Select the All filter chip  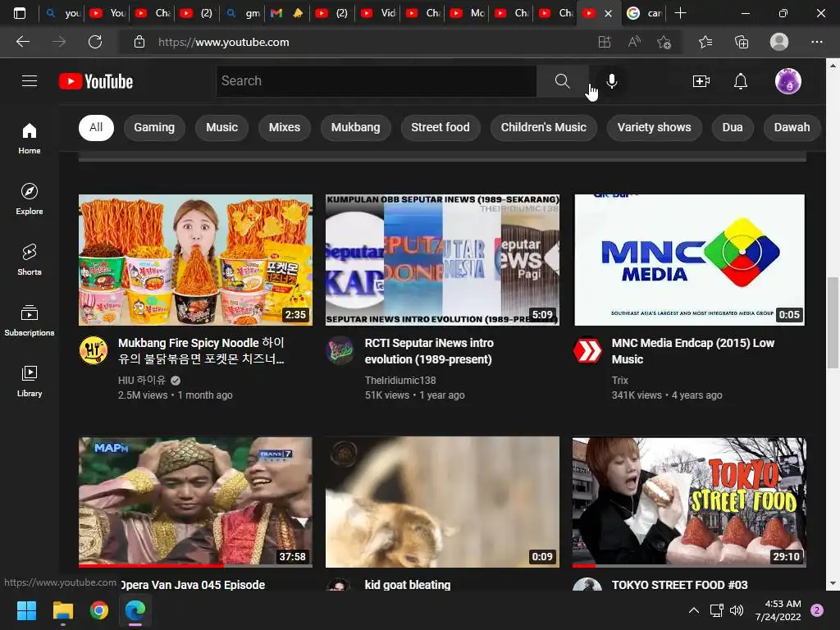click(x=97, y=127)
